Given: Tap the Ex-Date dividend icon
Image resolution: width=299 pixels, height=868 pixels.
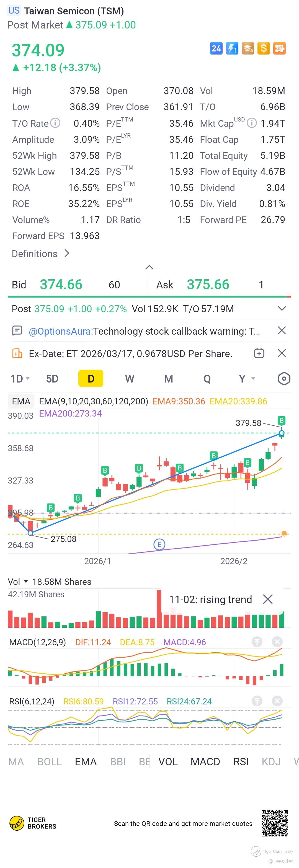Looking at the screenshot, I should point(17,353).
